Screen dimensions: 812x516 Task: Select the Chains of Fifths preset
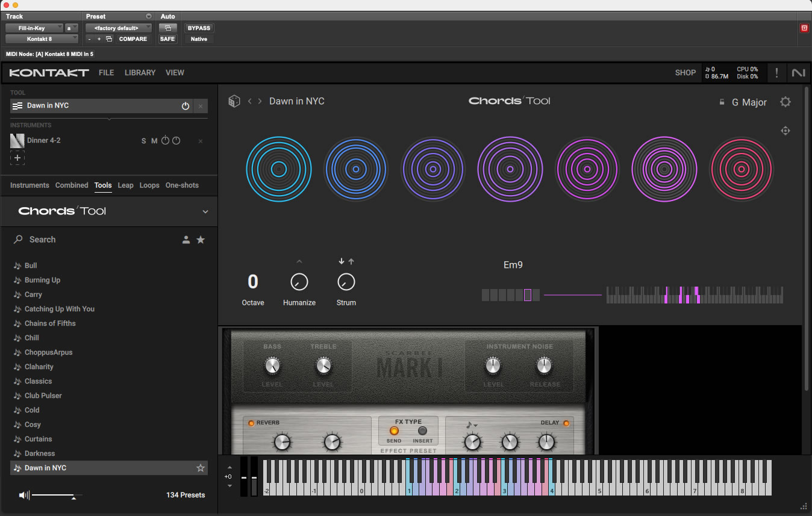(x=109, y=323)
